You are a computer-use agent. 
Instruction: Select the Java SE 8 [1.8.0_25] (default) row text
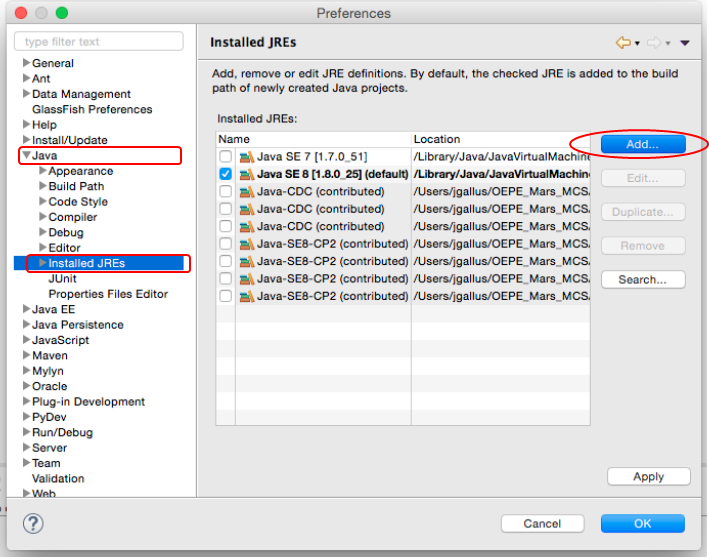(332, 174)
